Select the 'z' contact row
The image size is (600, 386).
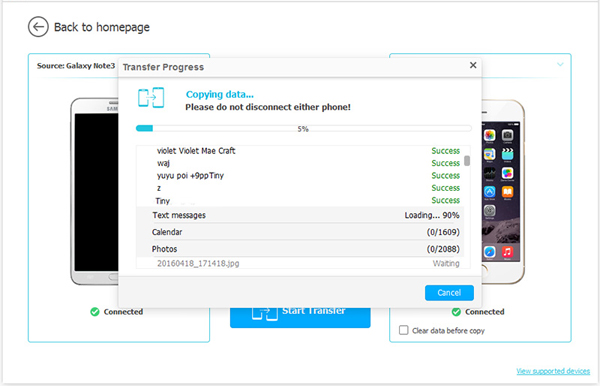pyautogui.click(x=300, y=188)
